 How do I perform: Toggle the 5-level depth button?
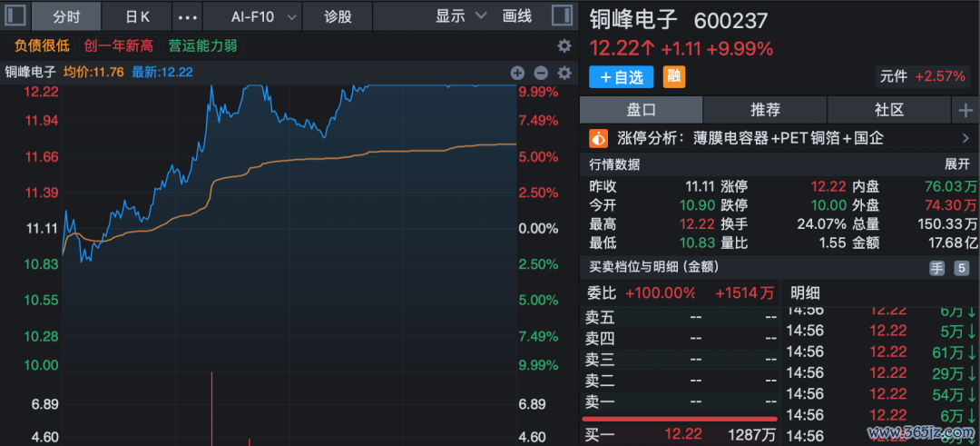[961, 268]
